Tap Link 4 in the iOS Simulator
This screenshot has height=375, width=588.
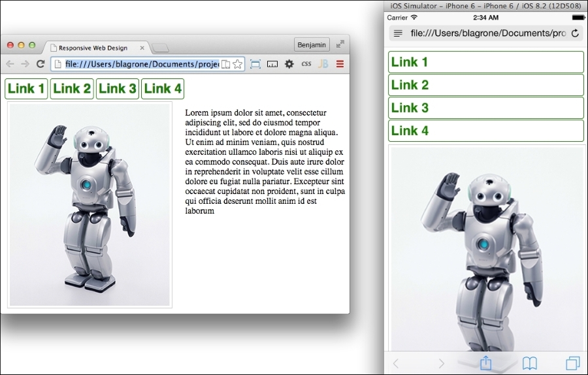(x=486, y=131)
